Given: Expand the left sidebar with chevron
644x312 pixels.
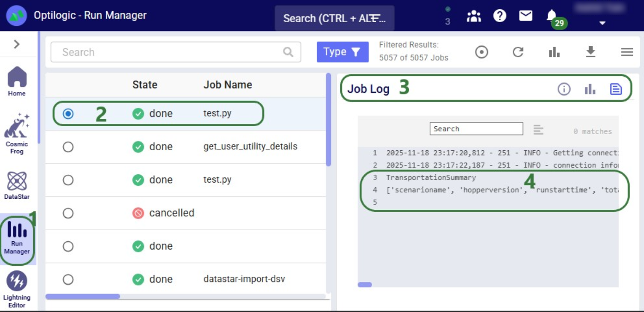Looking at the screenshot, I should 17,44.
